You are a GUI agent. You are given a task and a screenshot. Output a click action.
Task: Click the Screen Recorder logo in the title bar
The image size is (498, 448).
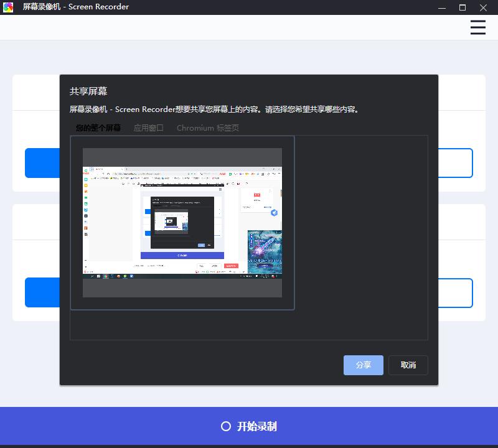tap(9, 7)
